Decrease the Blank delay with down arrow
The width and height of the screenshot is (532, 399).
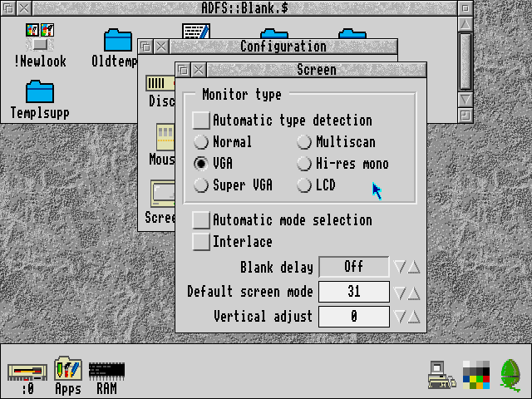pos(400,267)
